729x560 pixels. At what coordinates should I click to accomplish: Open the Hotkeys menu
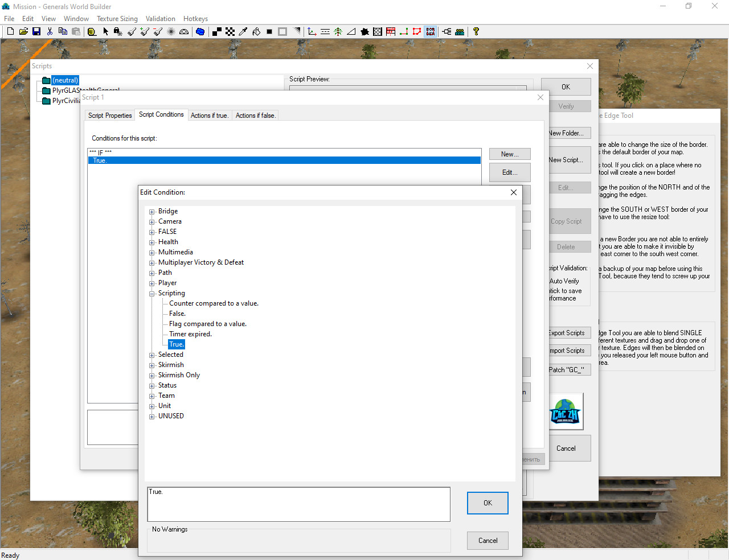[195, 19]
